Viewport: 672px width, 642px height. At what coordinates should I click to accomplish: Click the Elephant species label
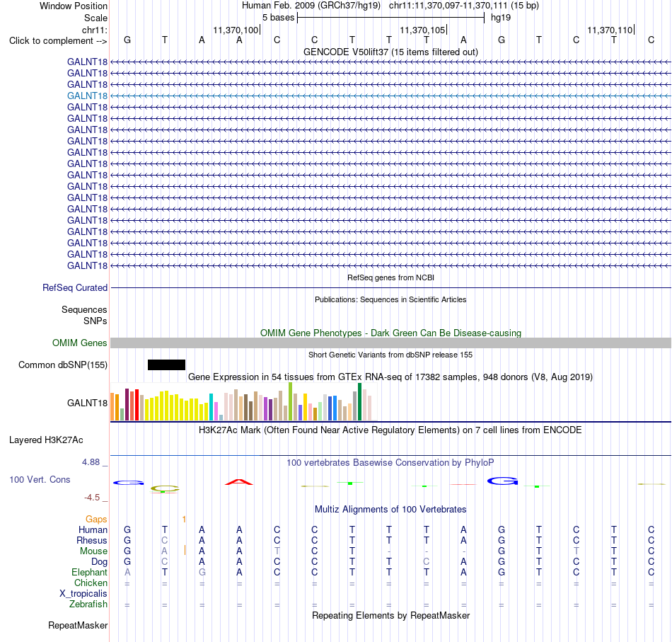pyautogui.click(x=89, y=573)
